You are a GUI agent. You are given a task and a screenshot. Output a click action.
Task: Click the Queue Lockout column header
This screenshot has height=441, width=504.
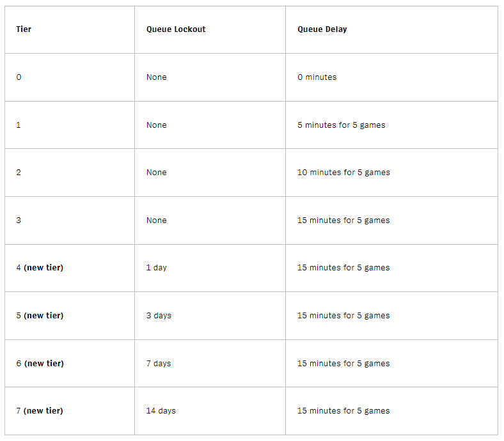tap(176, 29)
